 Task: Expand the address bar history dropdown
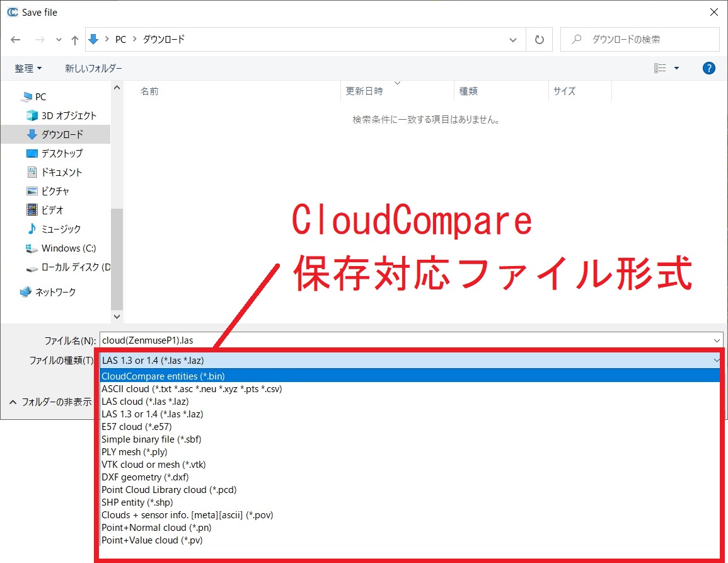(x=513, y=40)
